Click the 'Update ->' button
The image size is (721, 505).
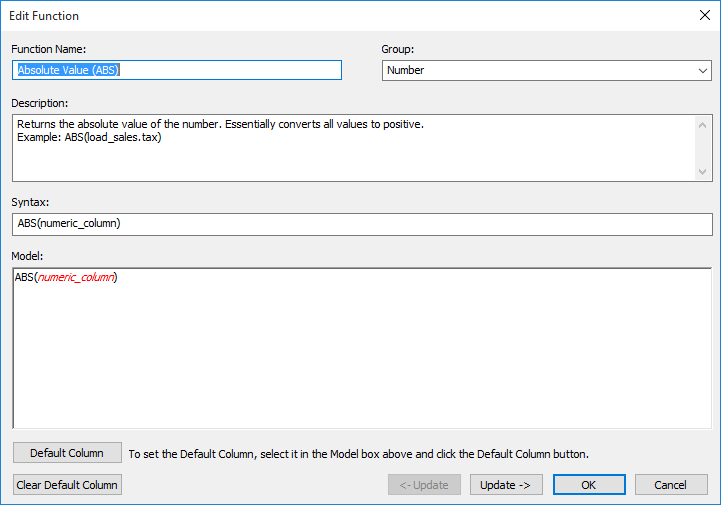coord(506,485)
